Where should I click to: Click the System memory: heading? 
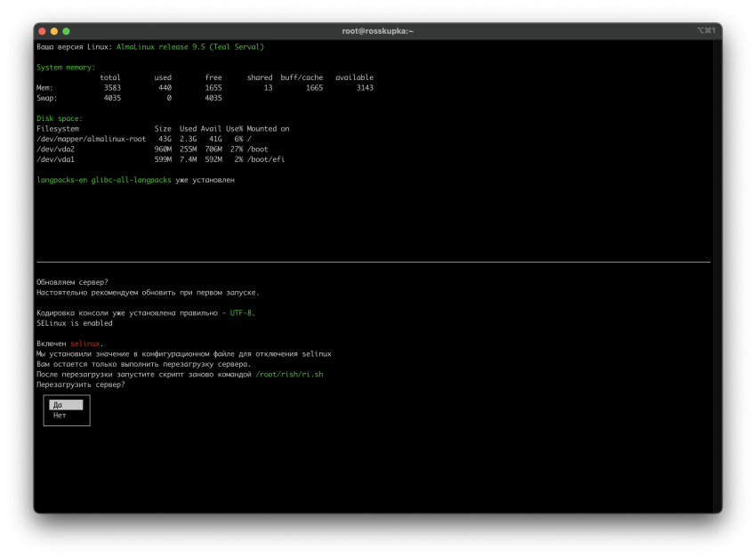pos(66,67)
